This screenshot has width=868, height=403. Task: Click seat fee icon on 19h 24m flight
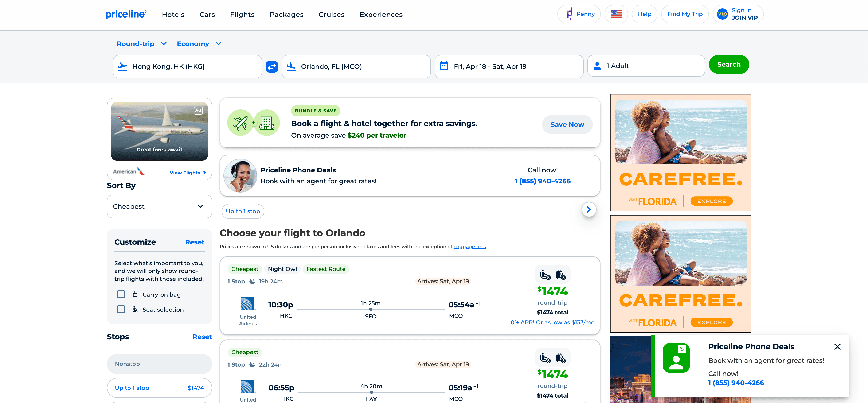545,275
